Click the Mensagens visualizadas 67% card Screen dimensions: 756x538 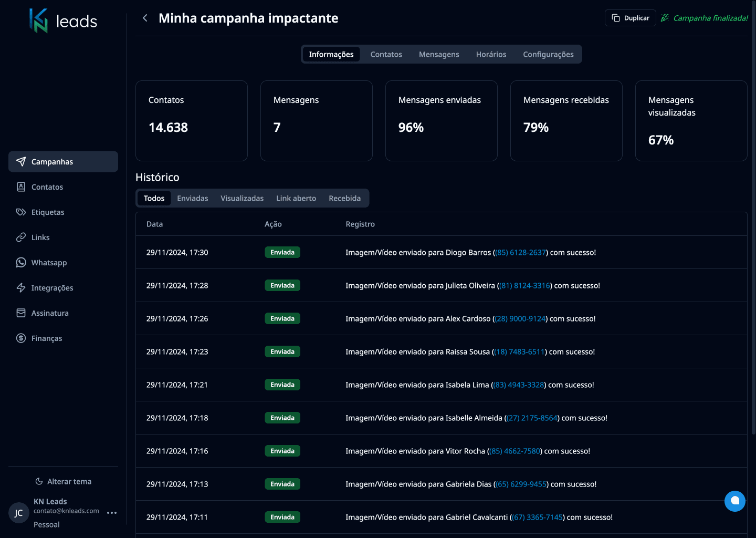point(691,121)
